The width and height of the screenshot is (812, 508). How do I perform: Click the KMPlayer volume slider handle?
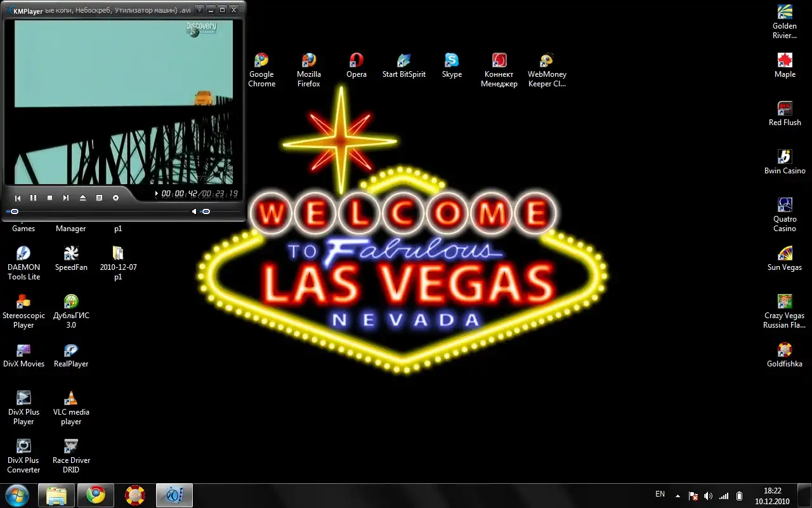click(x=206, y=211)
